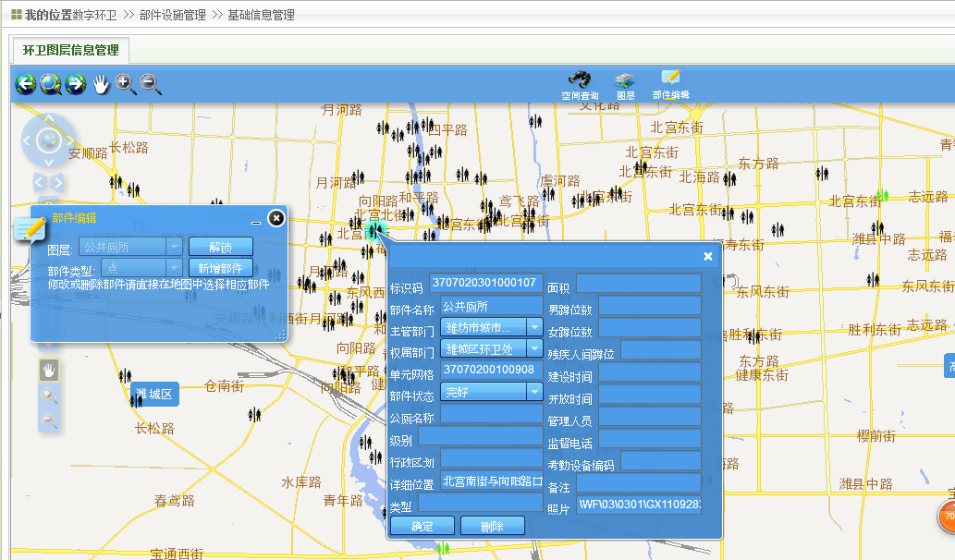
Task: Click the green forward arrow toolbar icon
Action: (76, 84)
